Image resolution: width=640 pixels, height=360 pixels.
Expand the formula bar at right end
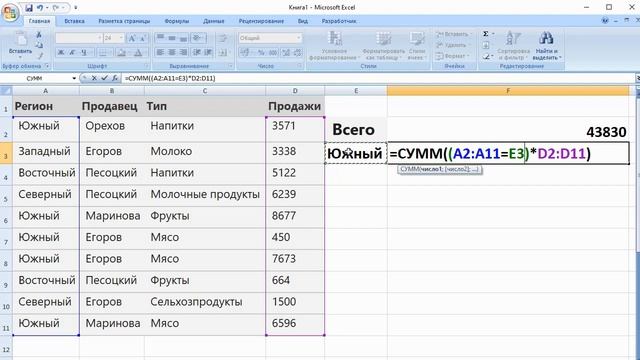click(638, 78)
